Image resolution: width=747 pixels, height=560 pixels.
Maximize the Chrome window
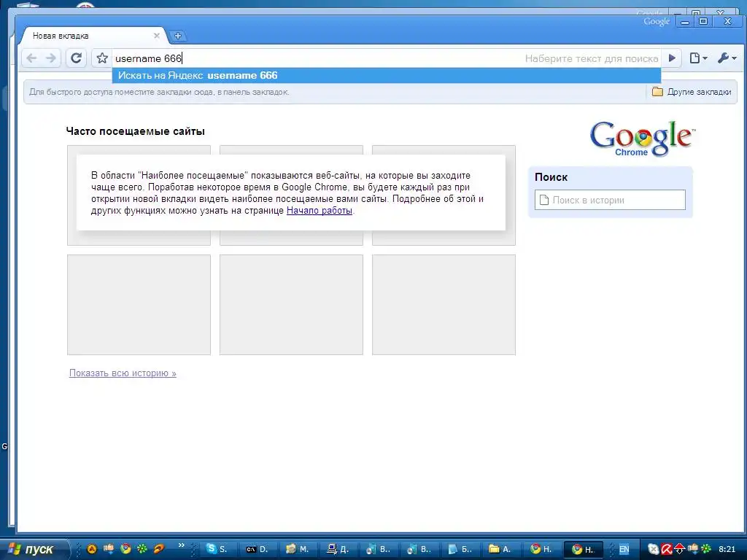coord(703,21)
